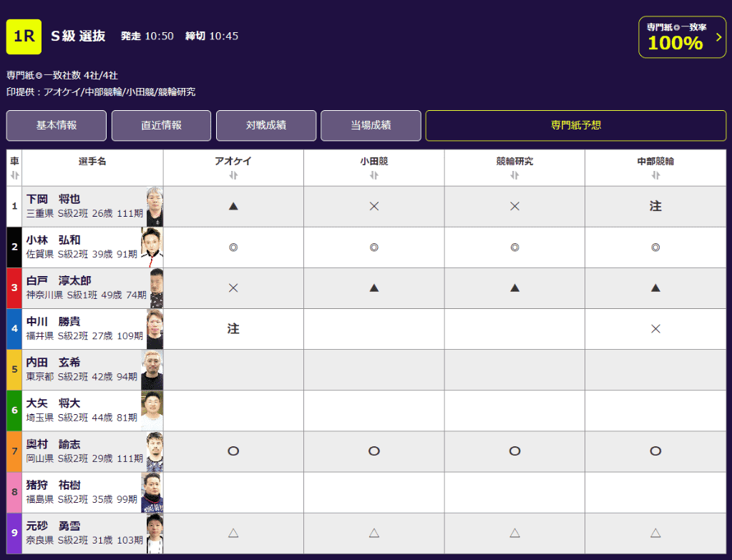This screenshot has height=560, width=732.
Task: Select the 当場成績 tab
Action: click(371, 125)
